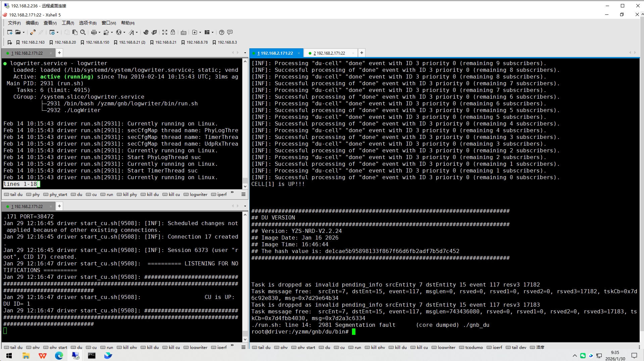Click the speech bubble feedback icon

tap(230, 32)
